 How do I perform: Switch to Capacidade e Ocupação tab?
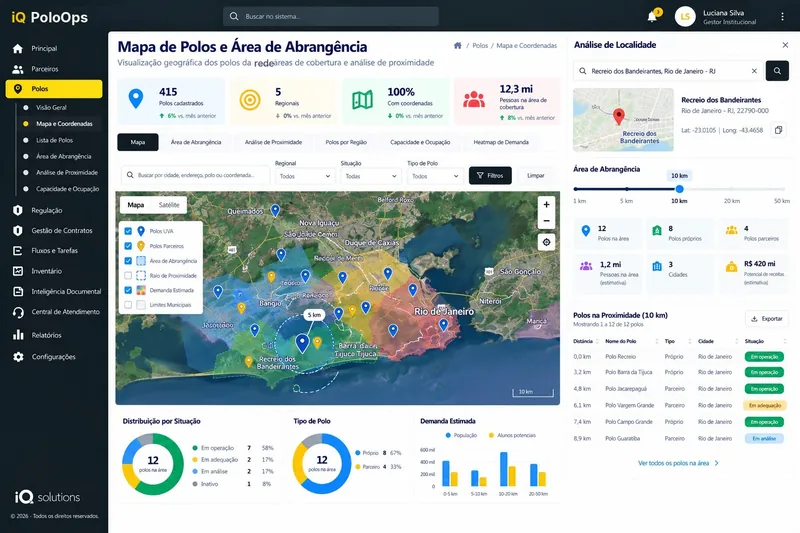point(420,142)
